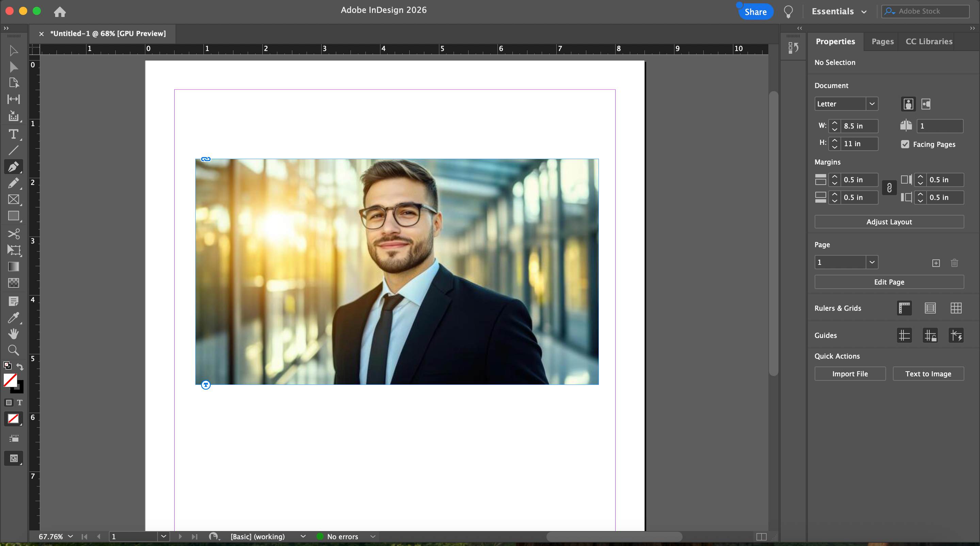
Task: Uncheck the Facing Pages checkbox
Action: click(905, 144)
